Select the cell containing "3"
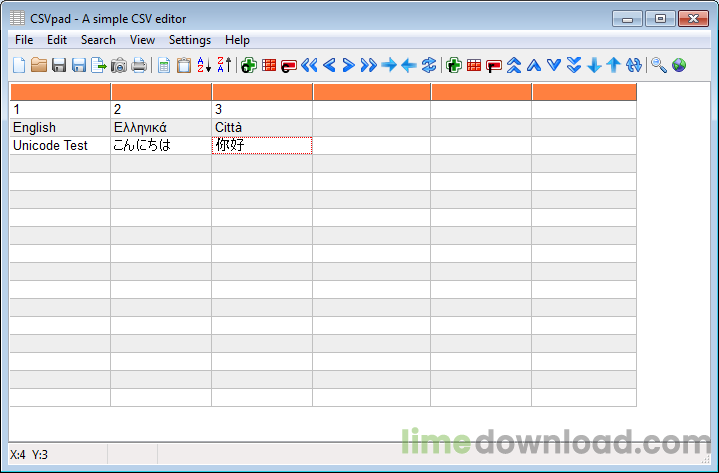Screen dimensions: 719x473 (262, 110)
